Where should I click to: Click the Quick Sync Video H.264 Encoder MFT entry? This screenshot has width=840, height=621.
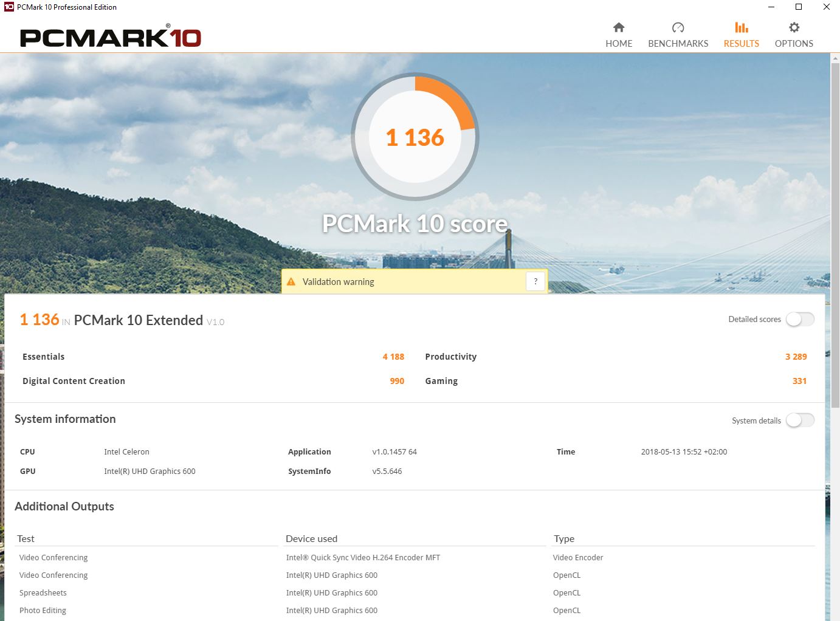coord(363,557)
